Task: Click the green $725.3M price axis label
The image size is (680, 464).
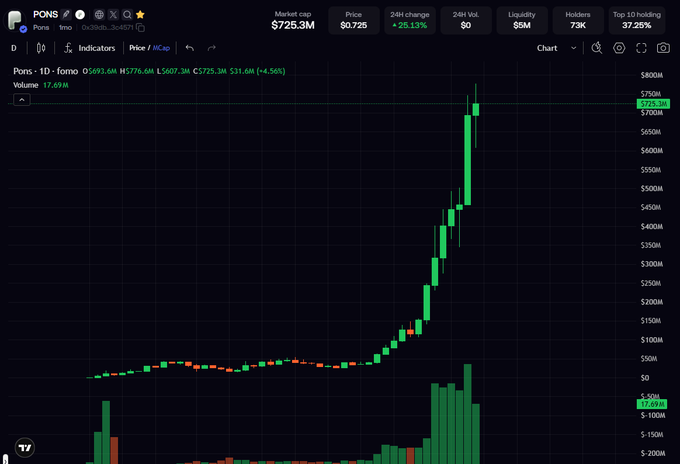Action: coord(653,104)
